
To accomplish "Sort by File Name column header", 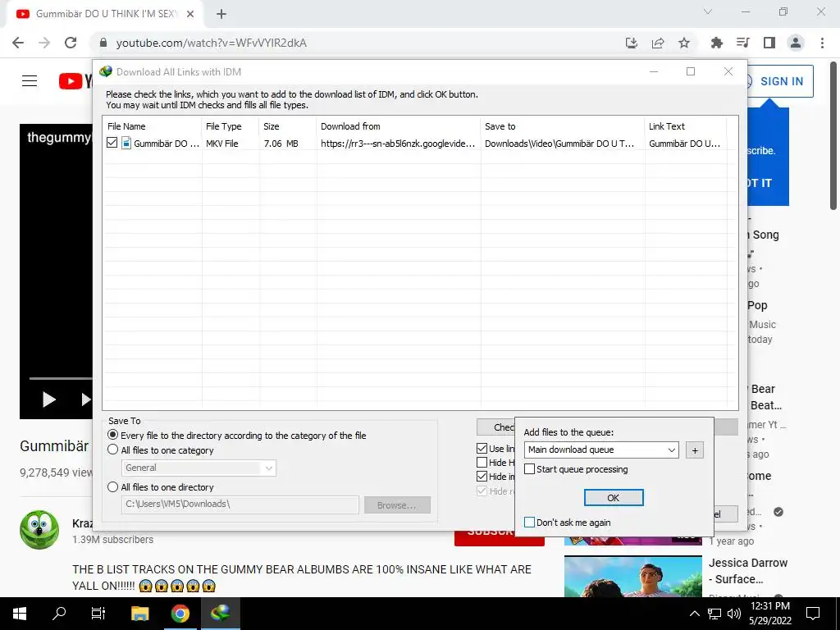I will click(152, 126).
